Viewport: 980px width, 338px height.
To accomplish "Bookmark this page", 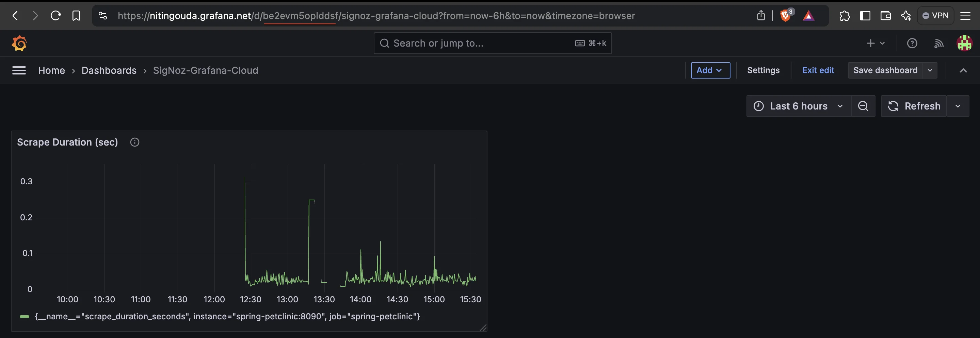I will pyautogui.click(x=76, y=16).
